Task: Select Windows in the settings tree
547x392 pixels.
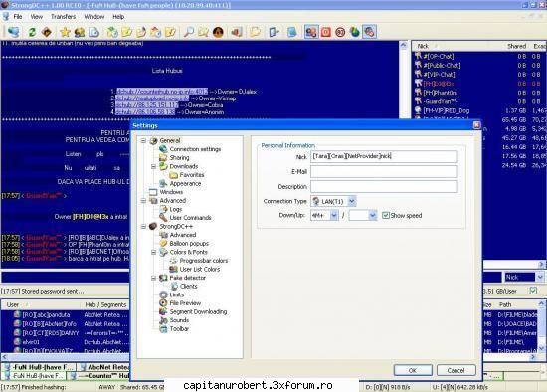Action: click(x=171, y=192)
